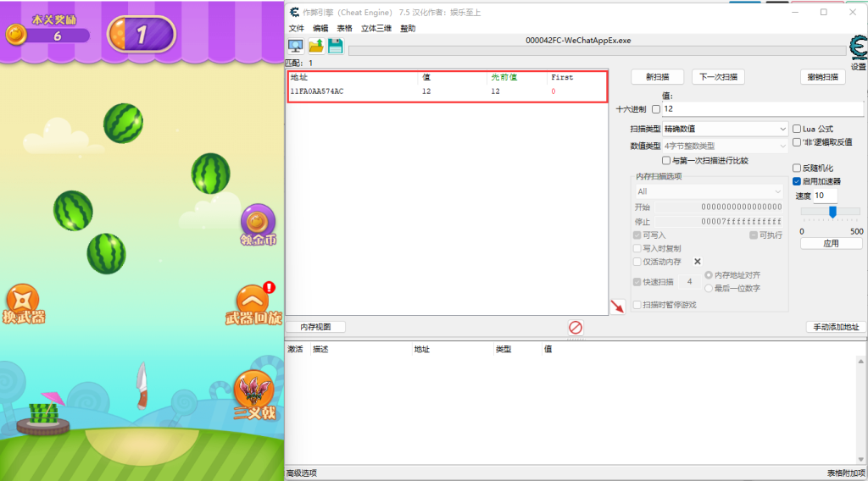Enable the Lua 公式 checkbox
Image resolution: width=868 pixels, height=481 pixels.
click(x=797, y=129)
